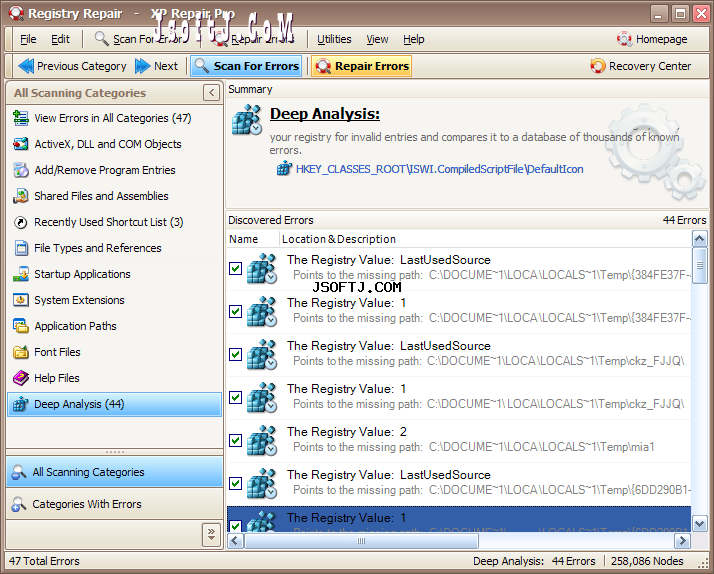The image size is (714, 574).
Task: Click the Application Paths icon
Action: coord(20,326)
